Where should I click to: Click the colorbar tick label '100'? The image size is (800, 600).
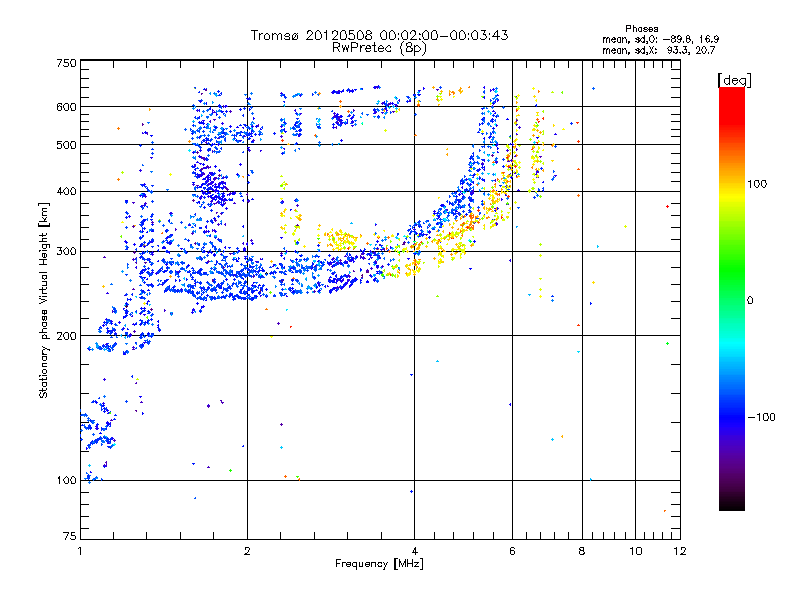[x=757, y=184]
